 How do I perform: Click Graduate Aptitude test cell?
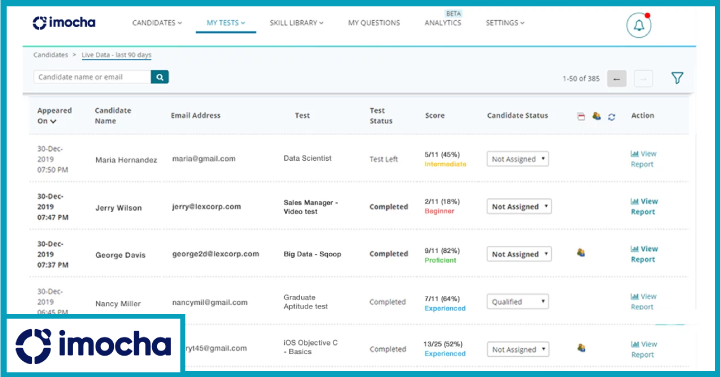(x=305, y=302)
